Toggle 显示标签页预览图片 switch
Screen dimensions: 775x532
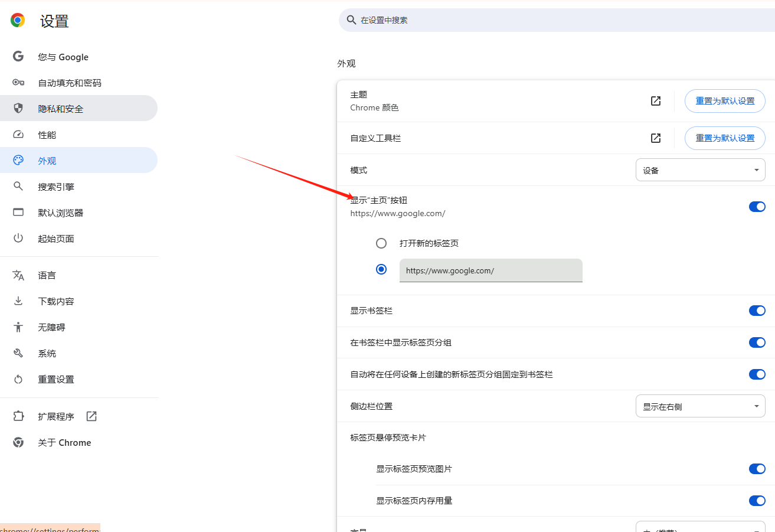757,469
